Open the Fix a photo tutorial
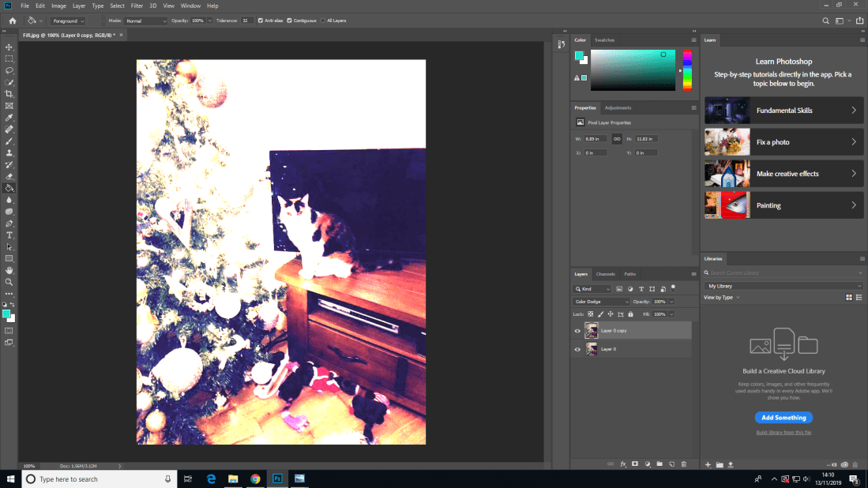The height and width of the screenshot is (488, 868). pos(783,142)
